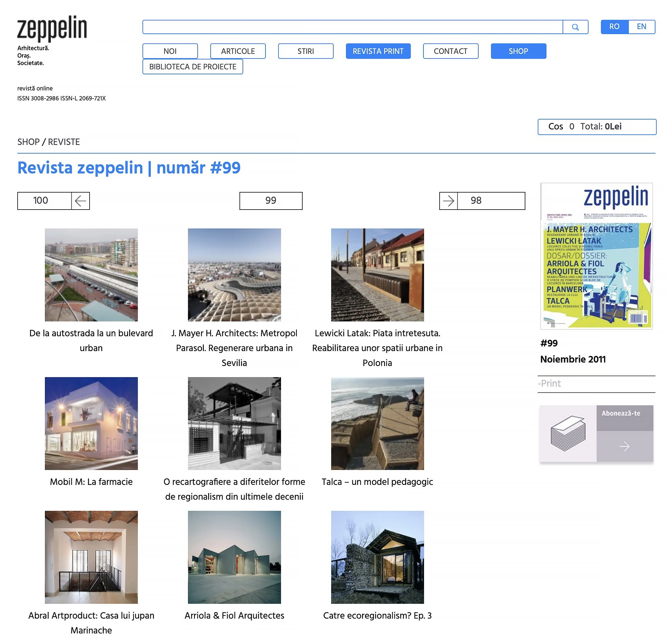Screen dimensions: 666x644
Task: Click the SHOP breadcrumb link
Action: [x=28, y=142]
